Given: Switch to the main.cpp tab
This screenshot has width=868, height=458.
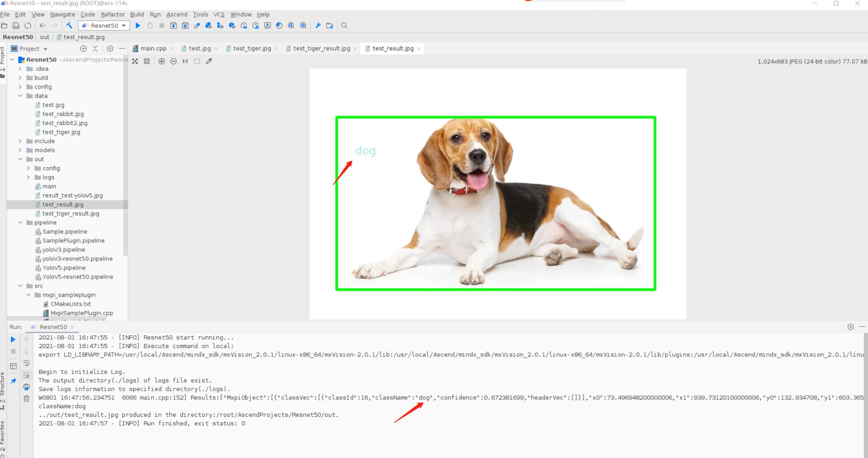Looking at the screenshot, I should click(x=153, y=48).
